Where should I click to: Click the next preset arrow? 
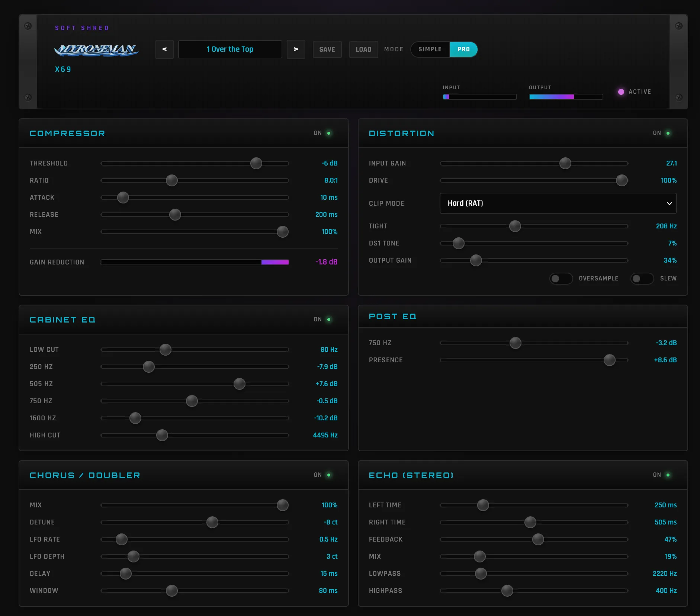tap(296, 49)
